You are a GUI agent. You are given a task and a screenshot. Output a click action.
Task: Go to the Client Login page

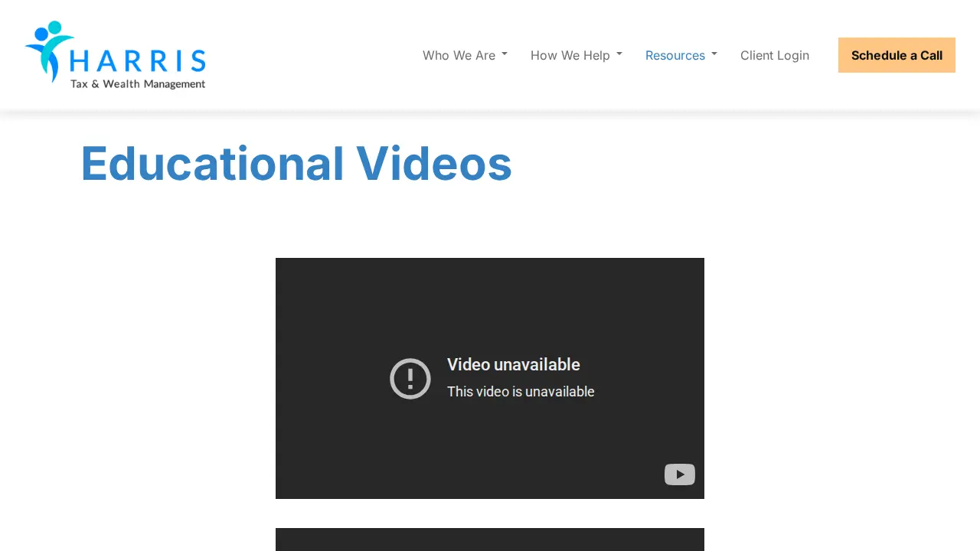tap(775, 55)
